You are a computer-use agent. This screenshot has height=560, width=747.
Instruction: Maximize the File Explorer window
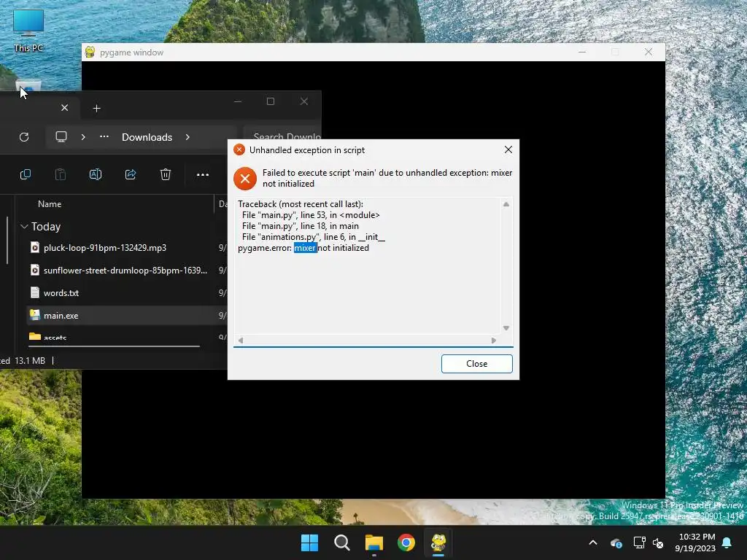pos(271,101)
